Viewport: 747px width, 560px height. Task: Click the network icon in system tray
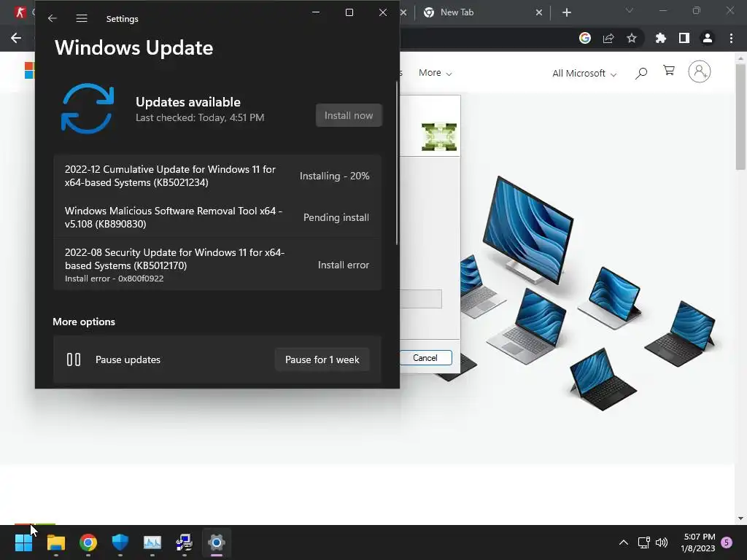(x=643, y=542)
